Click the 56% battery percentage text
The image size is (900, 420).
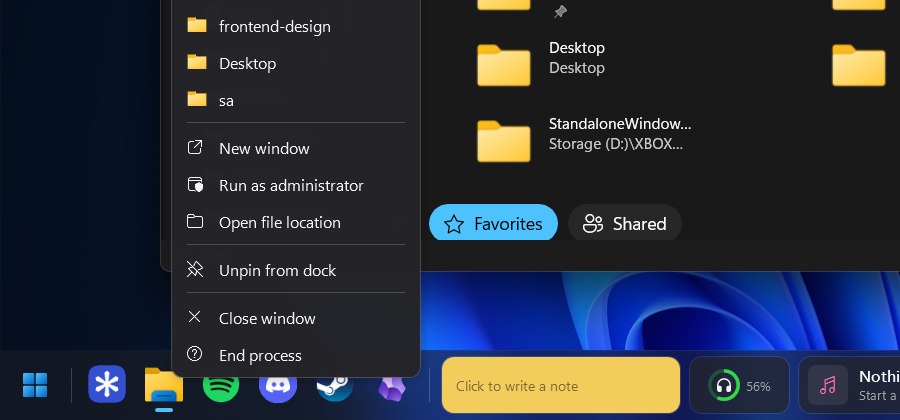pyautogui.click(x=758, y=387)
